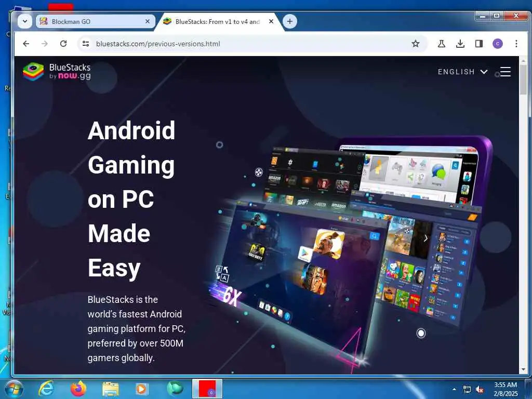The width and height of the screenshot is (532, 399).
Task: Click the BlueStacks by now.gg logo
Action: pyautogui.click(x=57, y=71)
